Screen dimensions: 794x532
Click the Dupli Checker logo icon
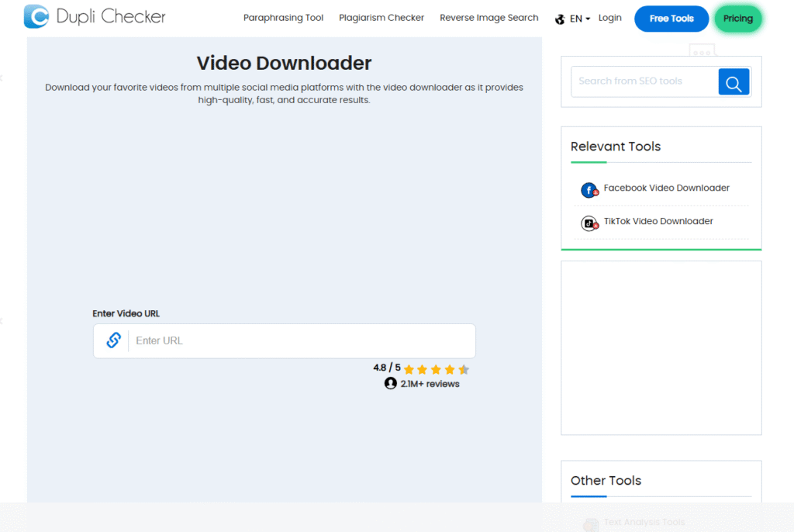36,17
